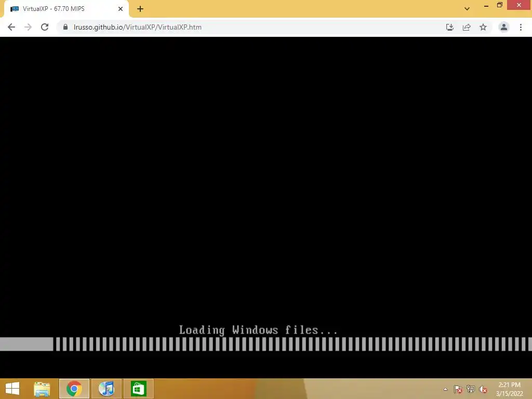Viewport: 532px width, 399px height.
Task: Select the VirtualXP tab
Action: (x=66, y=9)
